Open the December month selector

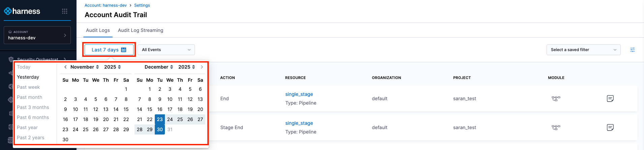(158, 67)
